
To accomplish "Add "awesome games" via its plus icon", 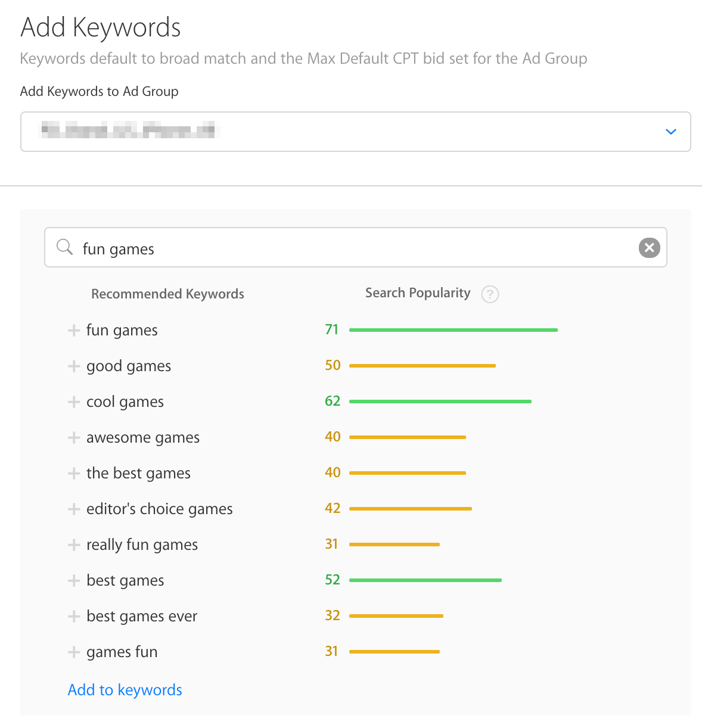I will point(74,438).
